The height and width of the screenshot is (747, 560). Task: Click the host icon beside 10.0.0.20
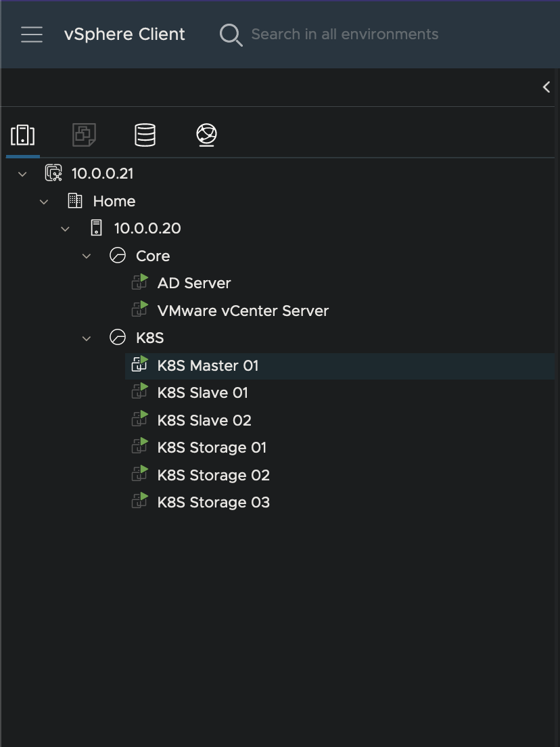96,228
